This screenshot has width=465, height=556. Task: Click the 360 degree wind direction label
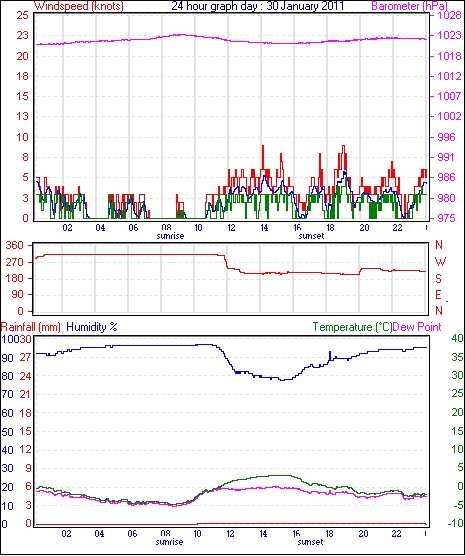click(15, 245)
